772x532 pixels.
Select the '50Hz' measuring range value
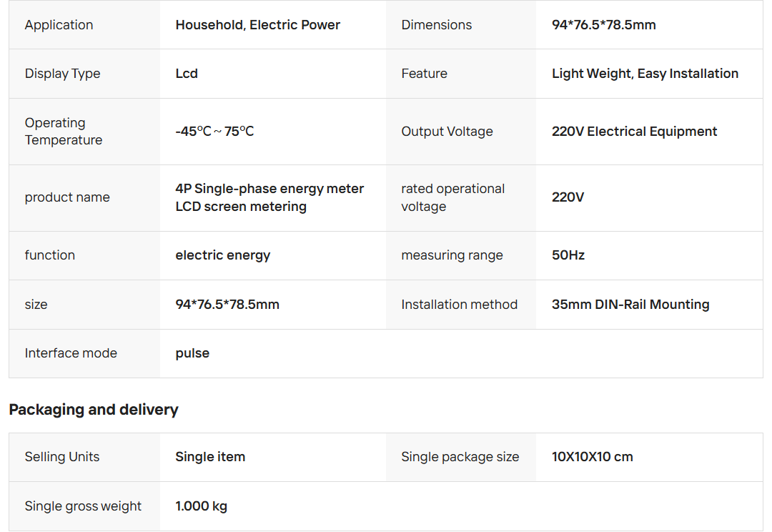568,255
